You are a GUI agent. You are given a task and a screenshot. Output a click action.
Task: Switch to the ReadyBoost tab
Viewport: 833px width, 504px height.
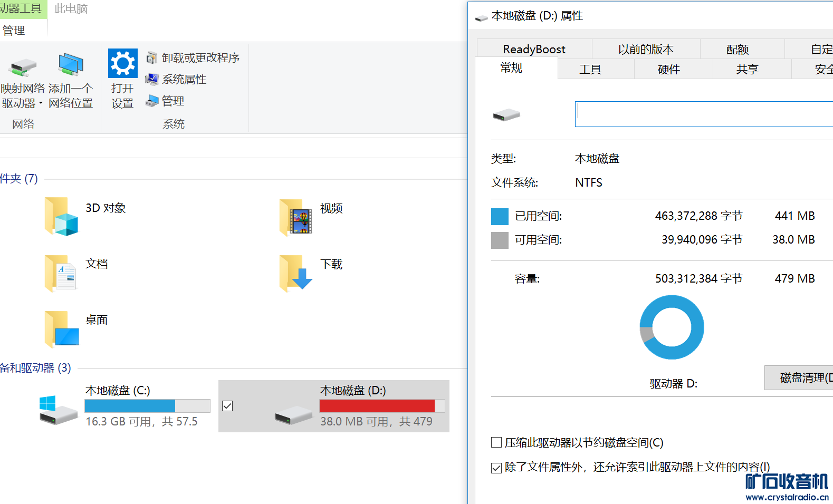(534, 49)
